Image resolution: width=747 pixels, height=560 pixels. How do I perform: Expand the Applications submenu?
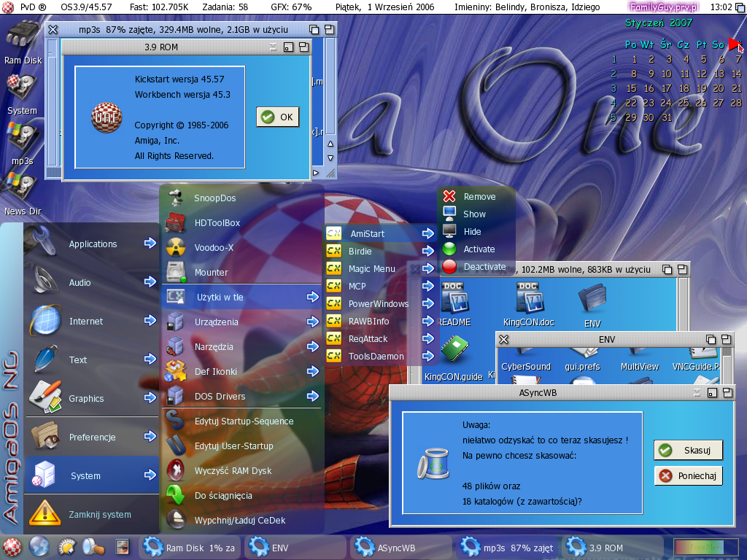click(x=91, y=244)
